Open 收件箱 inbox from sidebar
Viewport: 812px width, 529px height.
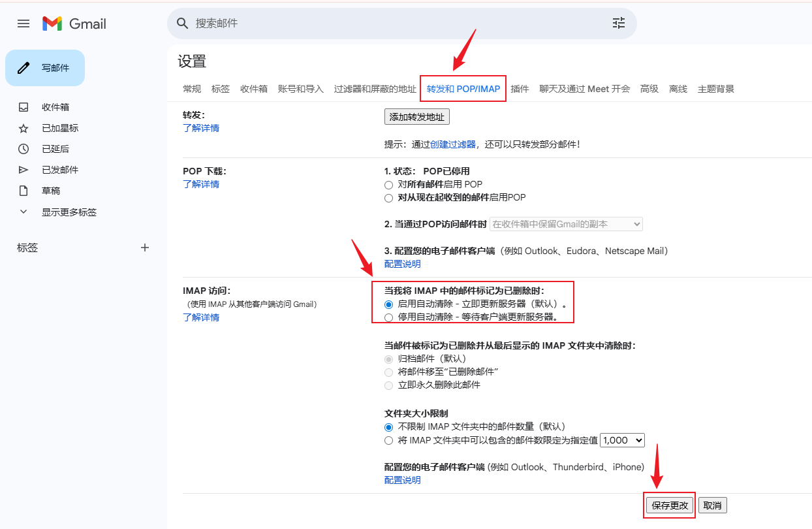(x=55, y=107)
